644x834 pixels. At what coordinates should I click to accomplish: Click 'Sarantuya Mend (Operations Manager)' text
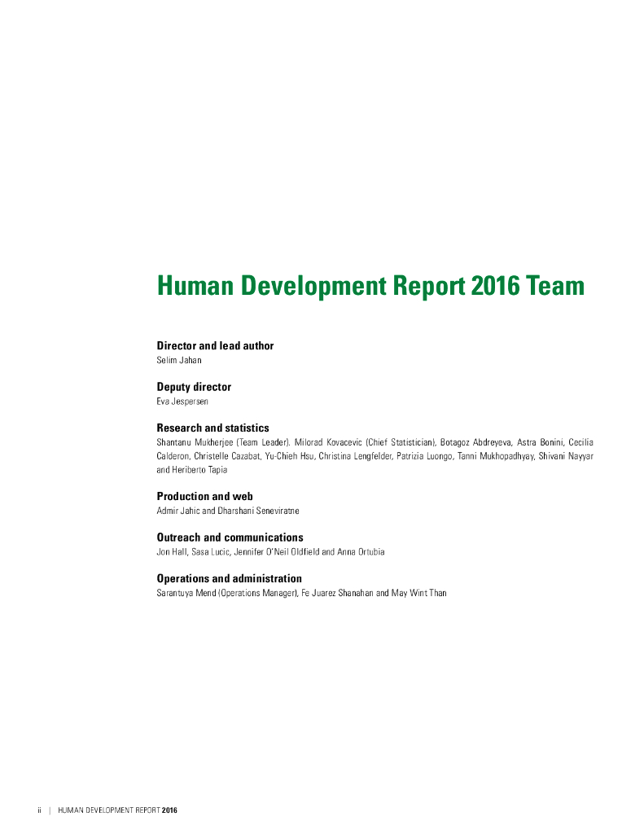226,593
